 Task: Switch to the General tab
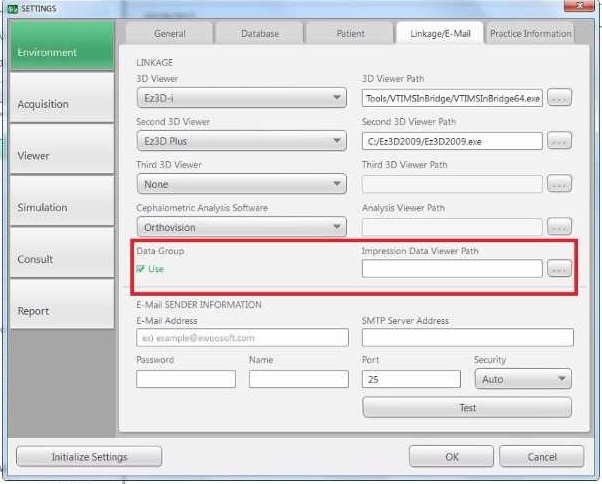tap(170, 34)
